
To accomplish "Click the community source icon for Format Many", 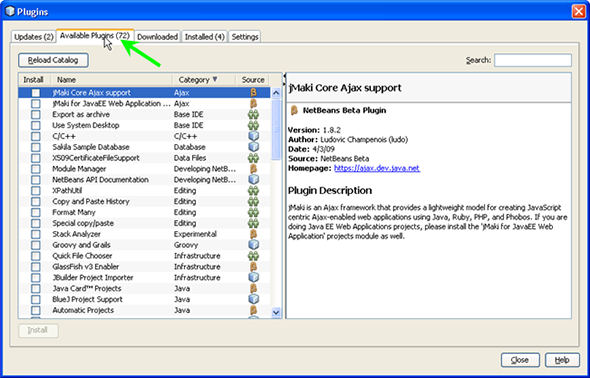I will point(253,213).
